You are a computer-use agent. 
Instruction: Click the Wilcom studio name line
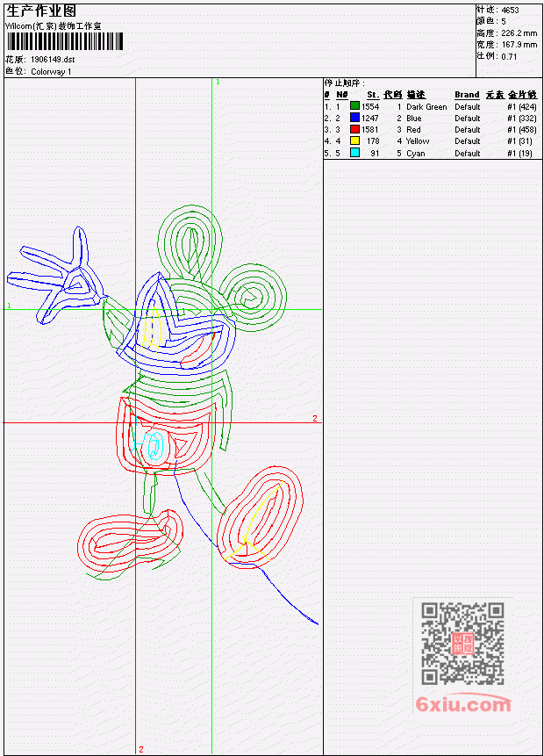pyautogui.click(x=54, y=26)
